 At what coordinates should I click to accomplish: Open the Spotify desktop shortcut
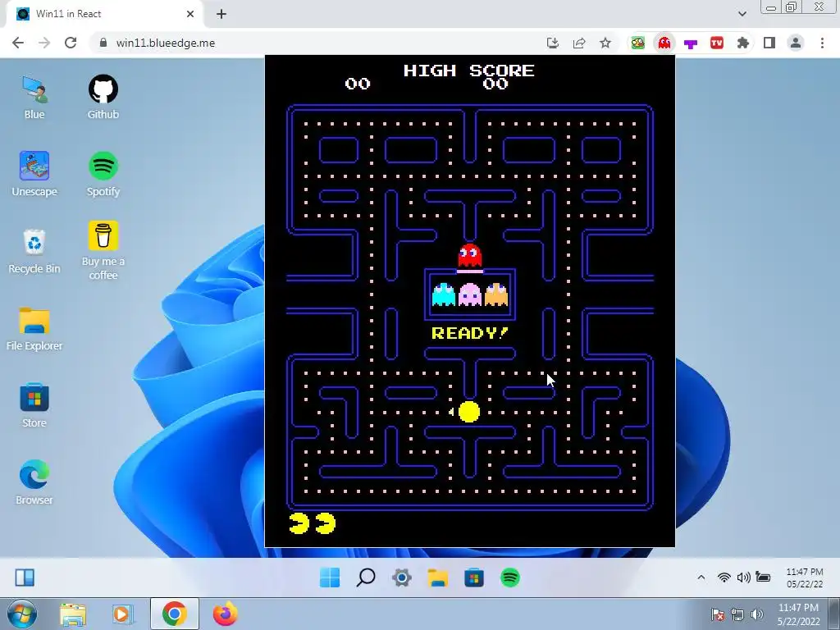click(103, 175)
